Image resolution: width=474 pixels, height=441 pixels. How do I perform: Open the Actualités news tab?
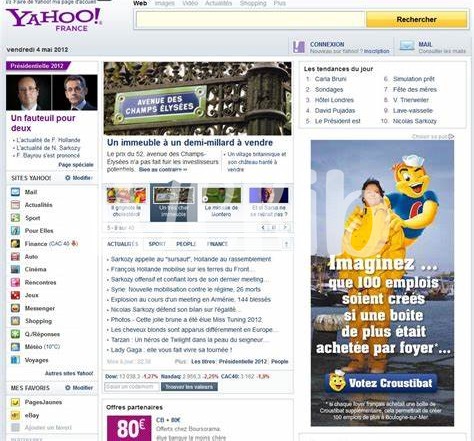click(122, 244)
